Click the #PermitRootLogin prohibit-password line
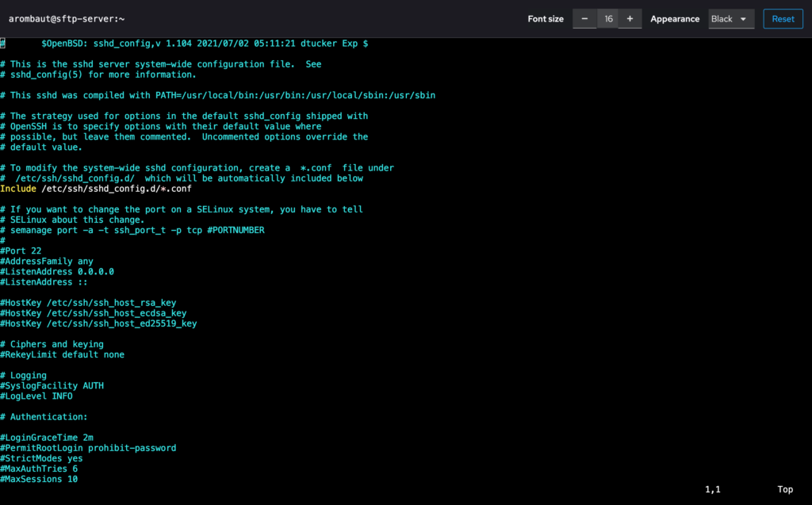 pos(88,448)
